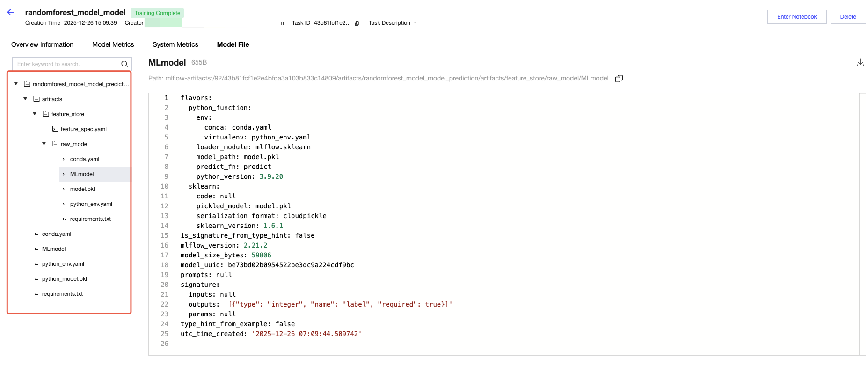Open python_model.pkl file icon
Image resolution: width=868 pixels, height=373 pixels.
click(36, 279)
